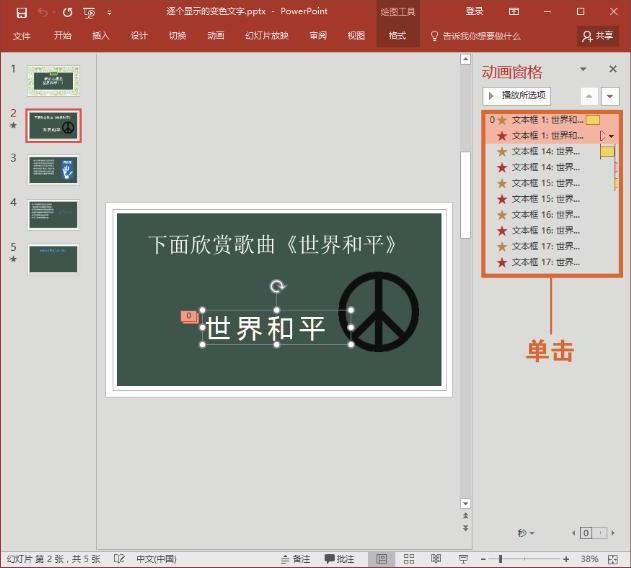Click the animation order tag 0 beside text box
This screenshot has width=631, height=568.
[x=189, y=316]
